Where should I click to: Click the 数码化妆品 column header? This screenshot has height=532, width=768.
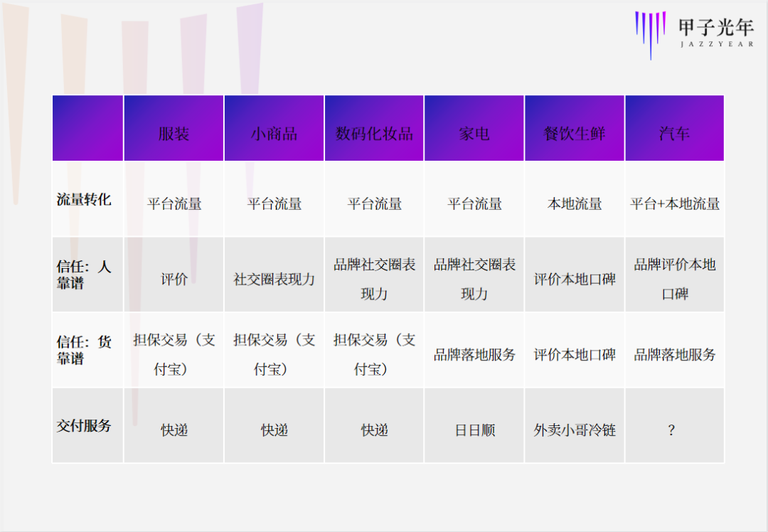click(375, 128)
